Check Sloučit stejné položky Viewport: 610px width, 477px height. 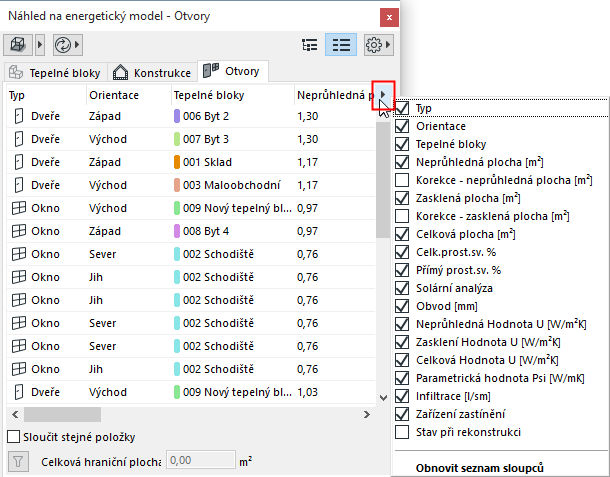coord(14,437)
